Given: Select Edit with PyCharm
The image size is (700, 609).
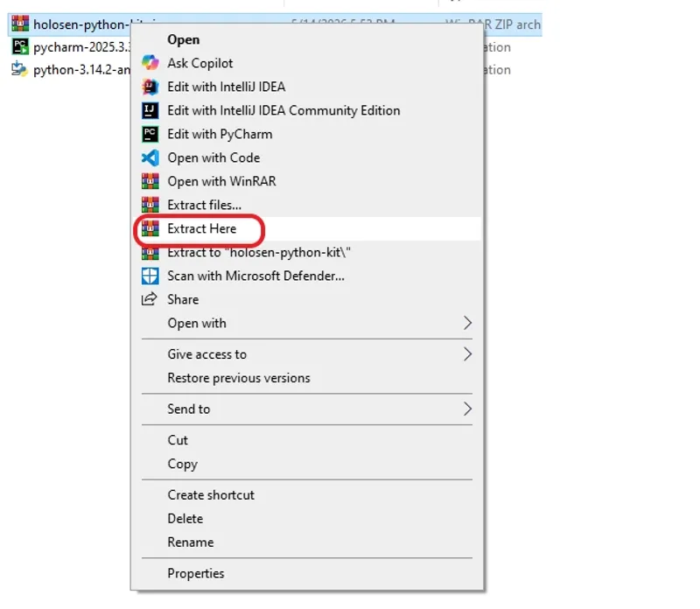Looking at the screenshot, I should 307,134.
